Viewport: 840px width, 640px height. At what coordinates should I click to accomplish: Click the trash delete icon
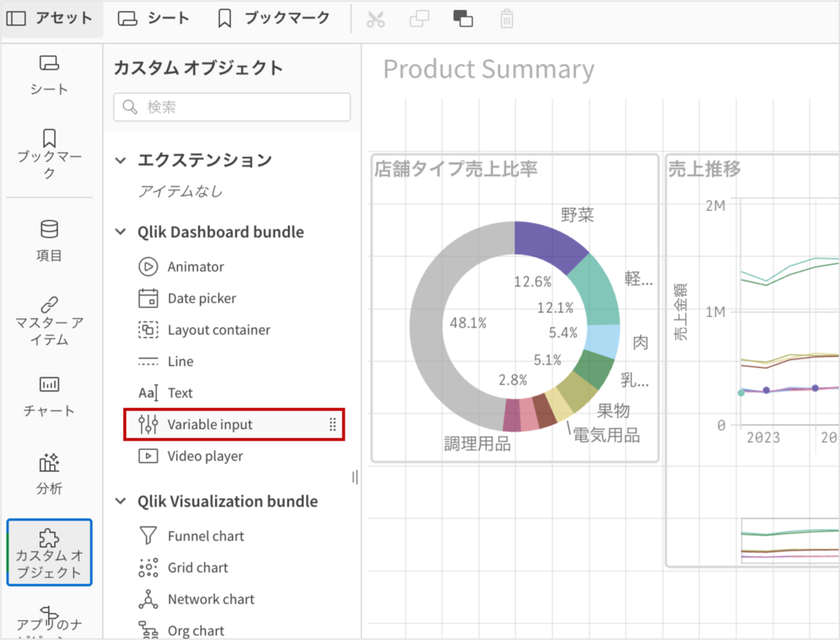click(507, 19)
